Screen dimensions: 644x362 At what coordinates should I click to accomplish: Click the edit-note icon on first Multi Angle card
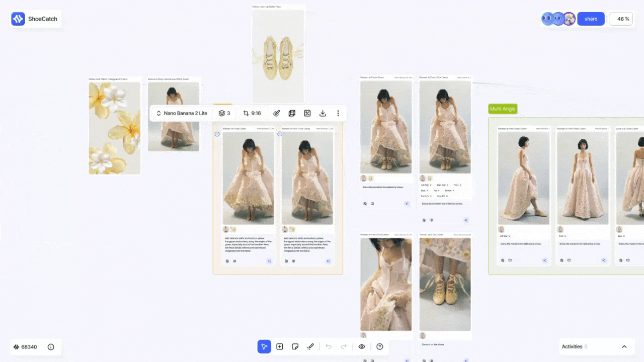[503, 260]
